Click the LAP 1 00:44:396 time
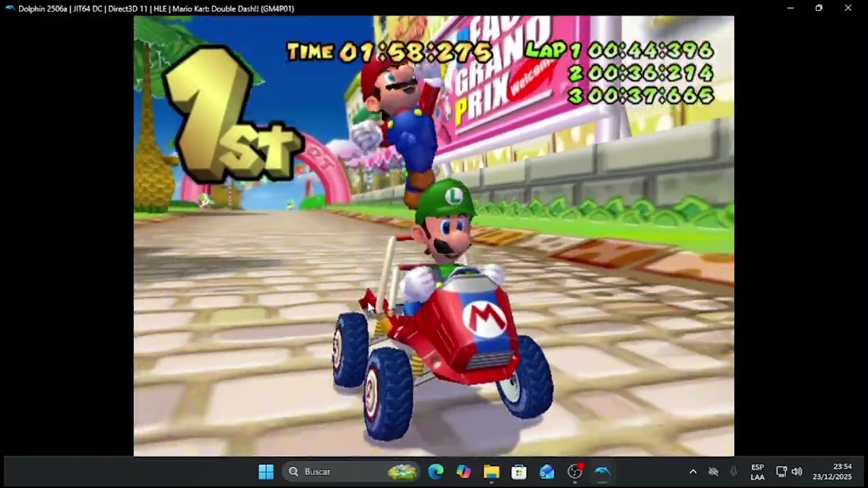Screen dimensions: 868x488 coord(619,50)
